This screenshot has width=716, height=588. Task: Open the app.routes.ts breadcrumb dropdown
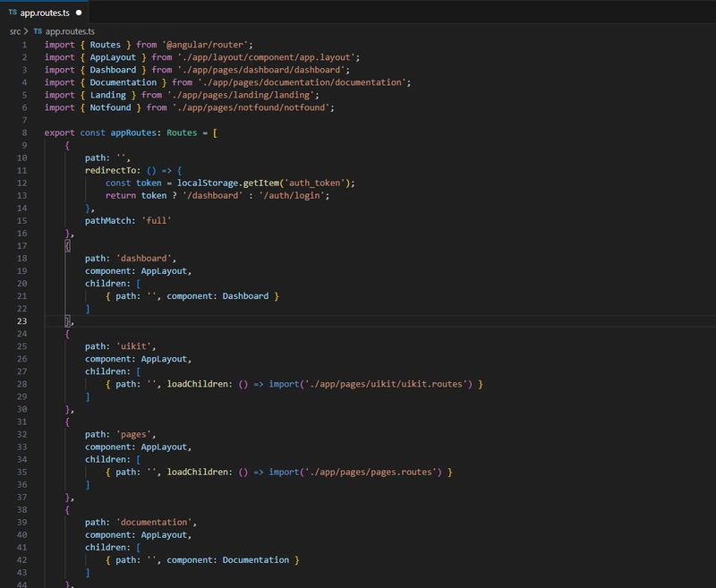tap(70, 31)
